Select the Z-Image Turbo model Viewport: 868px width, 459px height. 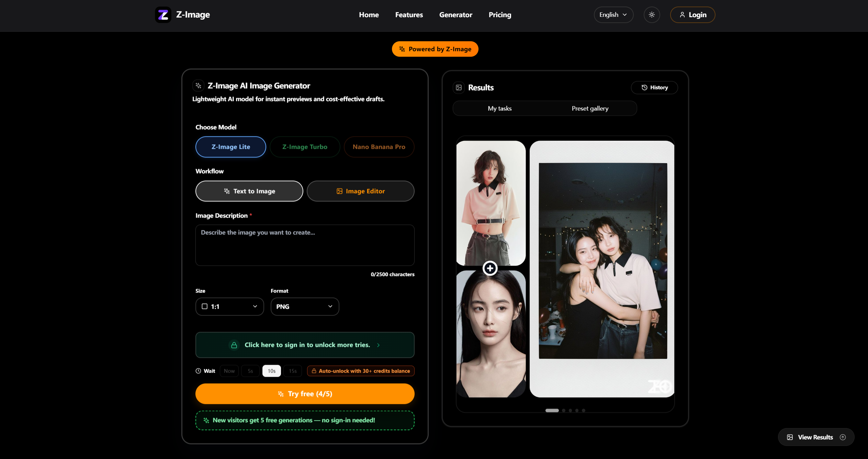tap(305, 147)
